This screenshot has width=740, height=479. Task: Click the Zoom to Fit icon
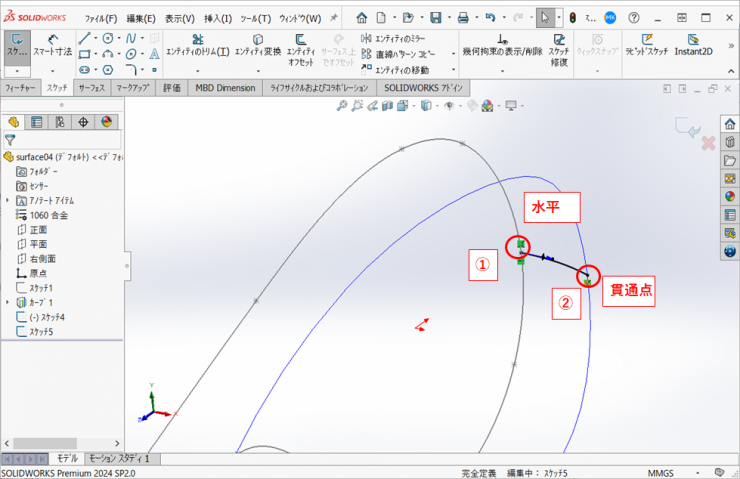(342, 106)
